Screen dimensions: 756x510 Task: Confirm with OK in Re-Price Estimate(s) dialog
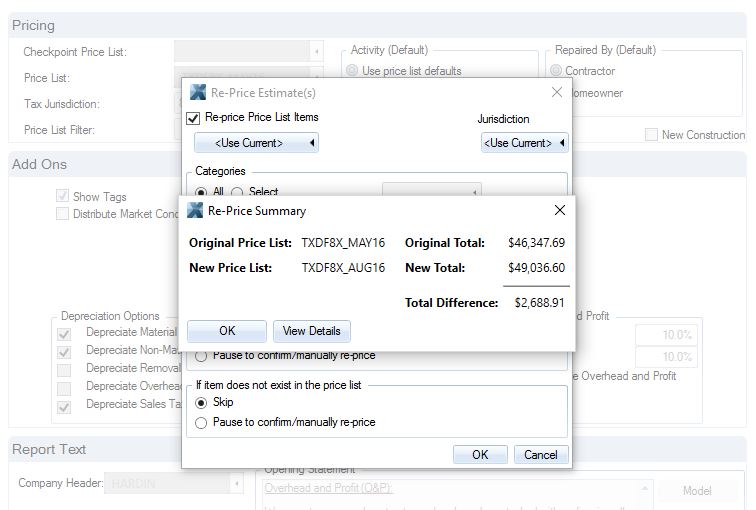click(480, 454)
